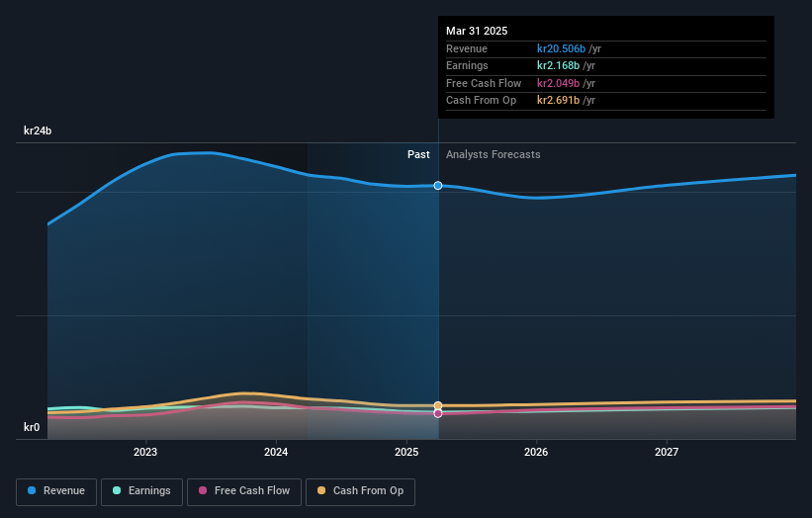Image resolution: width=812 pixels, height=518 pixels.
Task: Click the Earnings row label in tooltip
Action: point(467,65)
